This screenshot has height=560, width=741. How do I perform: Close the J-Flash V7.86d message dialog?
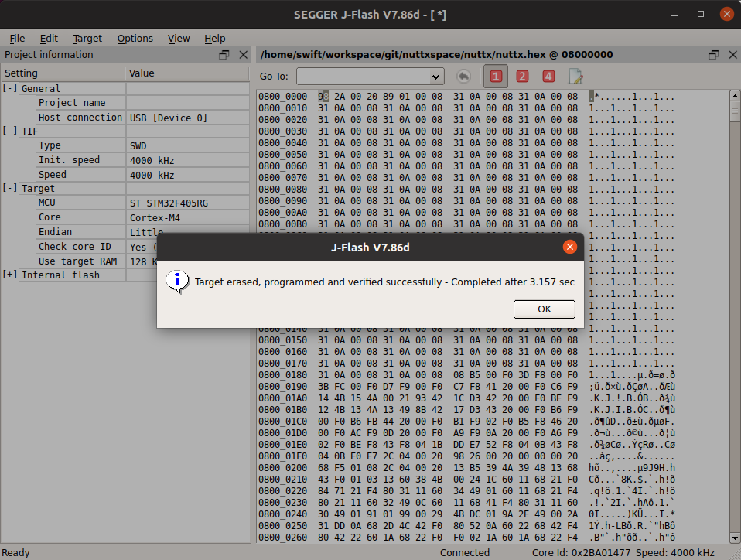coord(570,247)
